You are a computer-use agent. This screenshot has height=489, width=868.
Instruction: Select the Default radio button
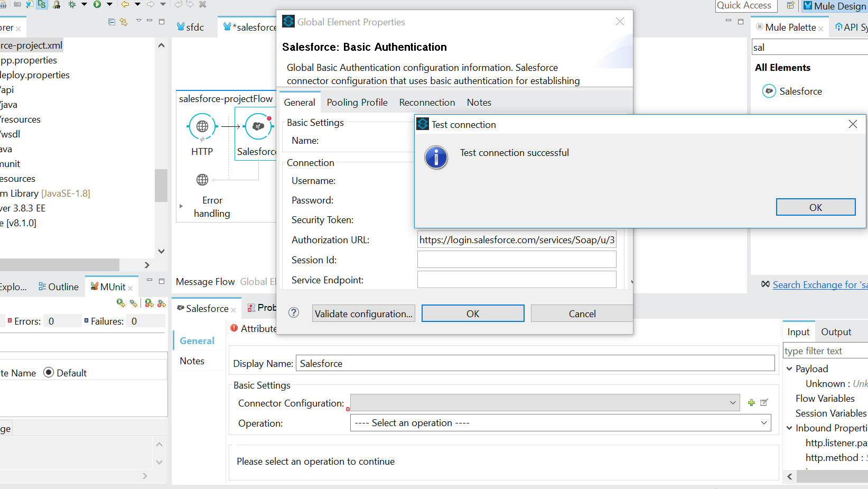[49, 372]
